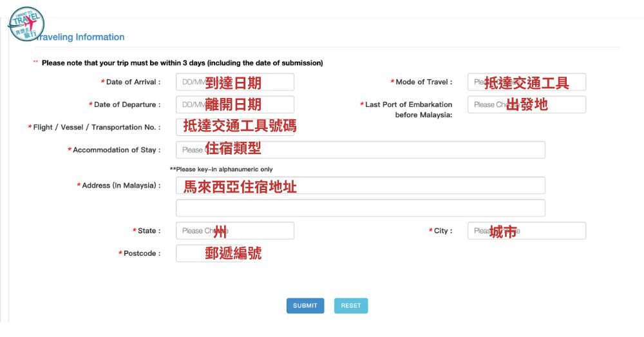Image resolution: width=644 pixels, height=337 pixels.
Task: Click the Date of Arrival input field
Action: point(234,82)
